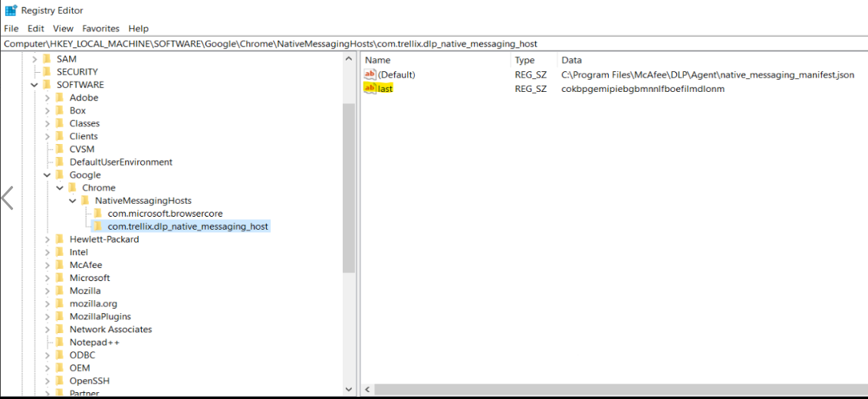Select the OpenSSH key label
Image resolution: width=868 pixels, height=399 pixels.
[x=89, y=381]
